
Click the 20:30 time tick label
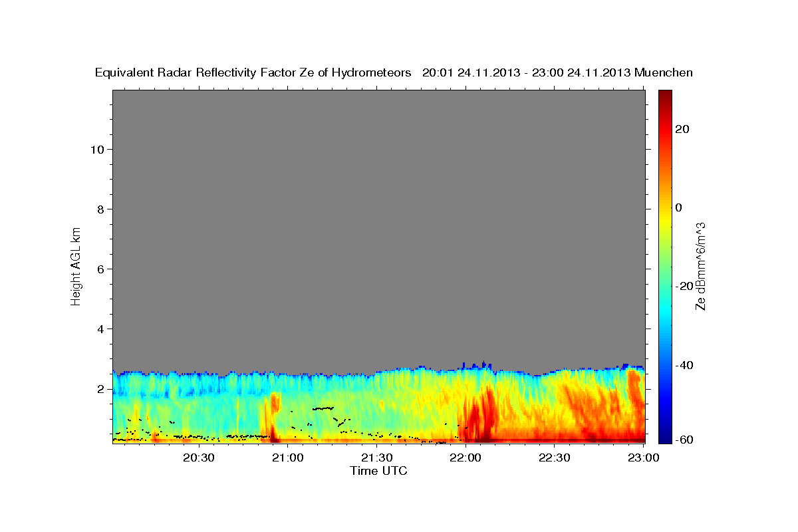[x=199, y=458]
